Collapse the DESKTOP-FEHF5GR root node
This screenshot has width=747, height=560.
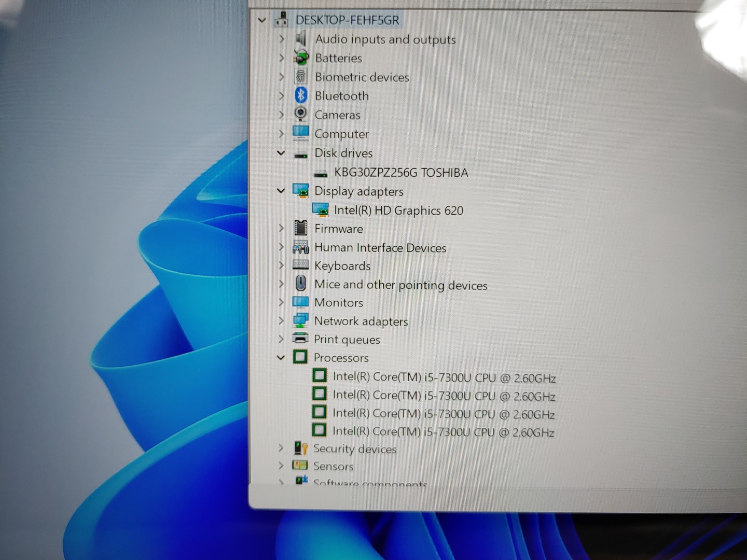click(x=262, y=21)
